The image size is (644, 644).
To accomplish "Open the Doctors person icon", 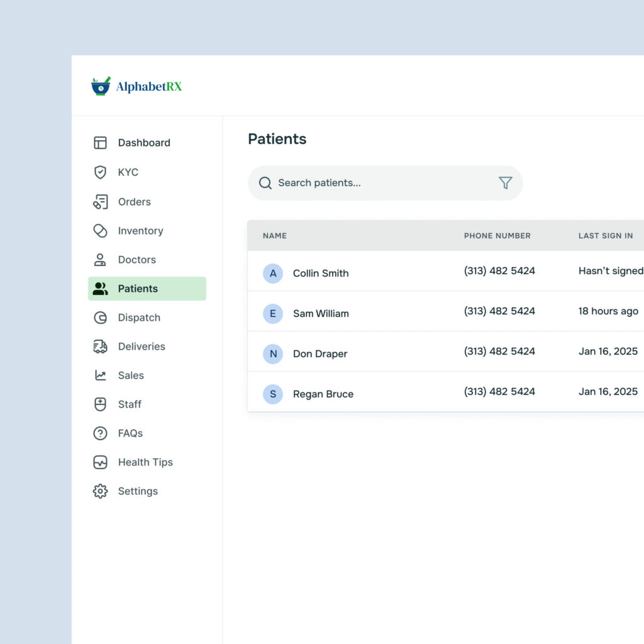I will 100,260.
